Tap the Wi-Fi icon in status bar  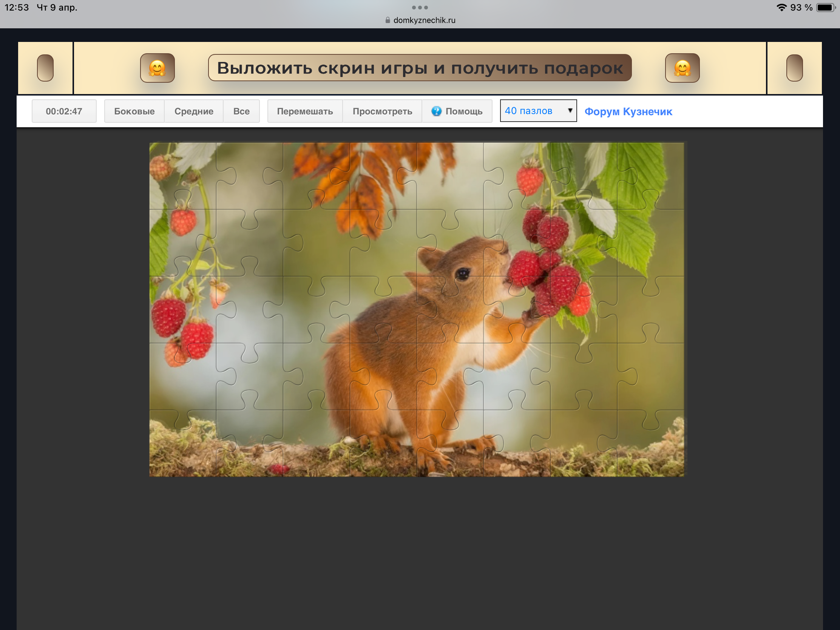coord(781,7)
